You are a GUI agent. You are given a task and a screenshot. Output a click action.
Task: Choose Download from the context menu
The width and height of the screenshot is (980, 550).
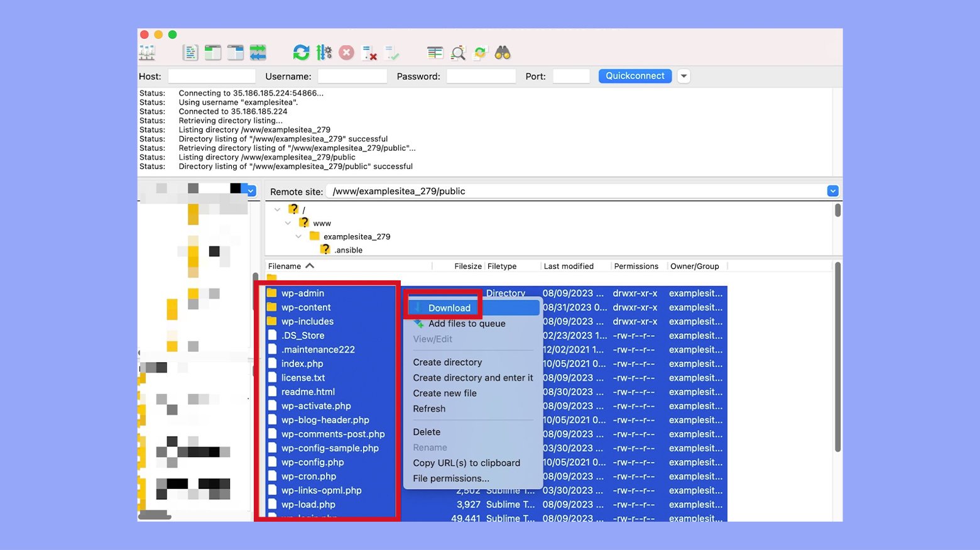click(x=449, y=308)
